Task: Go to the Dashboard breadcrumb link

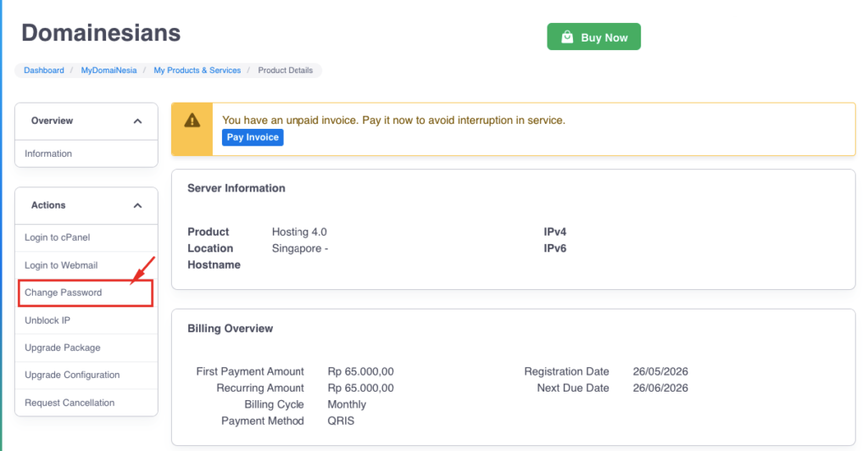Action: coord(44,70)
